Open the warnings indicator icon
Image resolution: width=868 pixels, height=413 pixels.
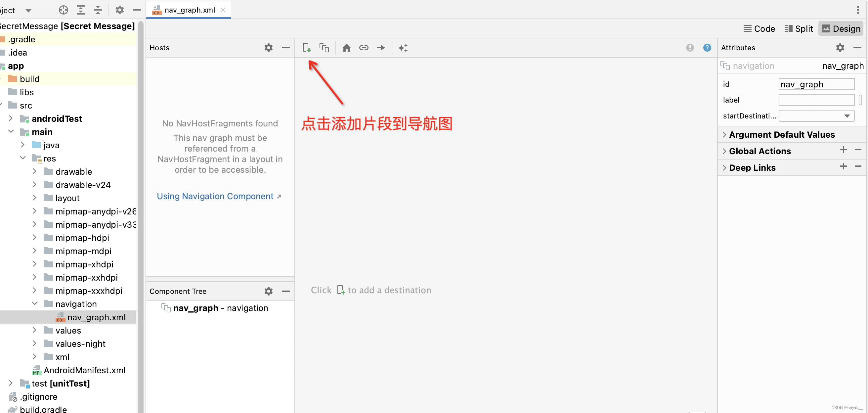690,48
